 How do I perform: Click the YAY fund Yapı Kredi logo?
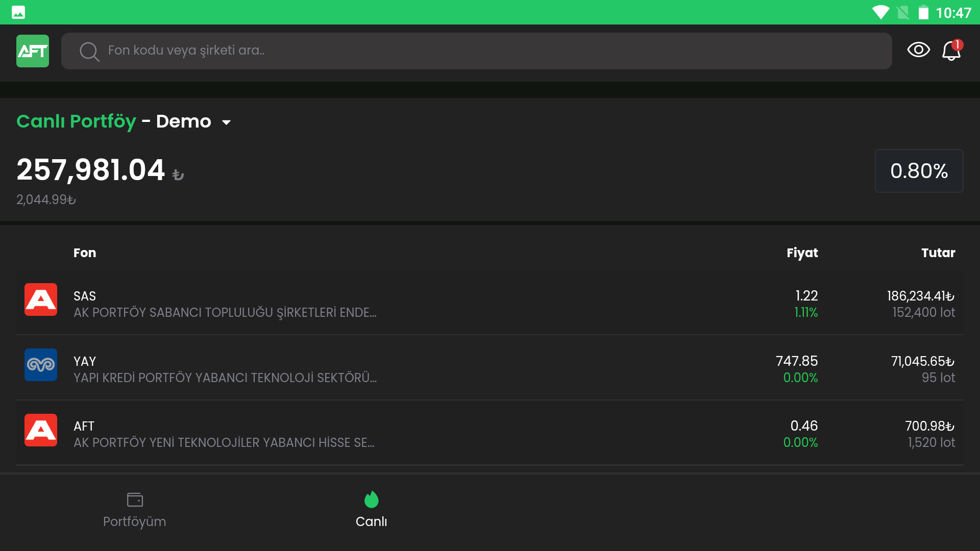point(41,365)
